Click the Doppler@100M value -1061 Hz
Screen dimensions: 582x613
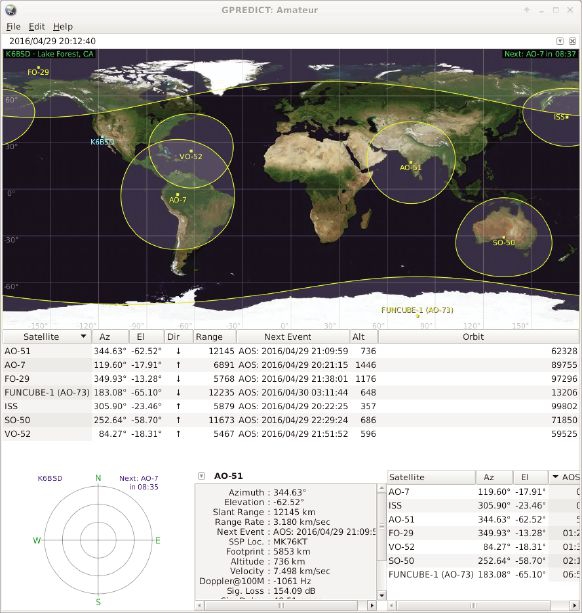pyautogui.click(x=292, y=581)
